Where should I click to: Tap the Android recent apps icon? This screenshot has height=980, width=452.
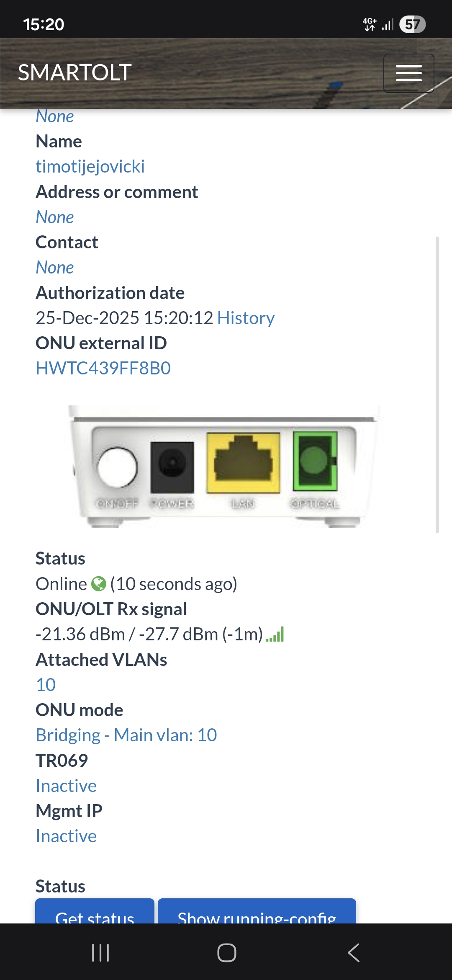point(100,953)
